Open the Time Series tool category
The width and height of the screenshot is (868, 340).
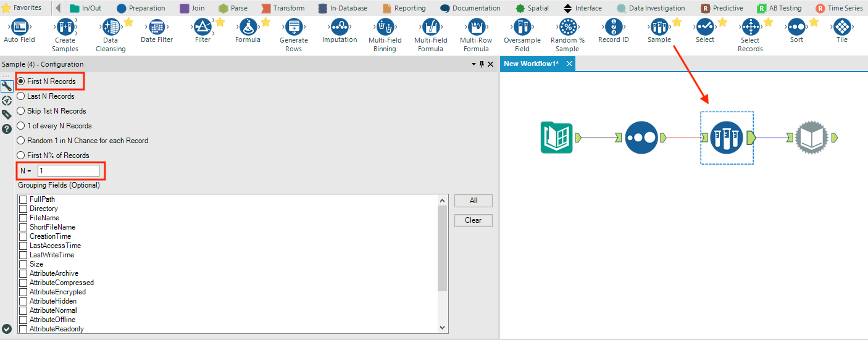(x=840, y=8)
